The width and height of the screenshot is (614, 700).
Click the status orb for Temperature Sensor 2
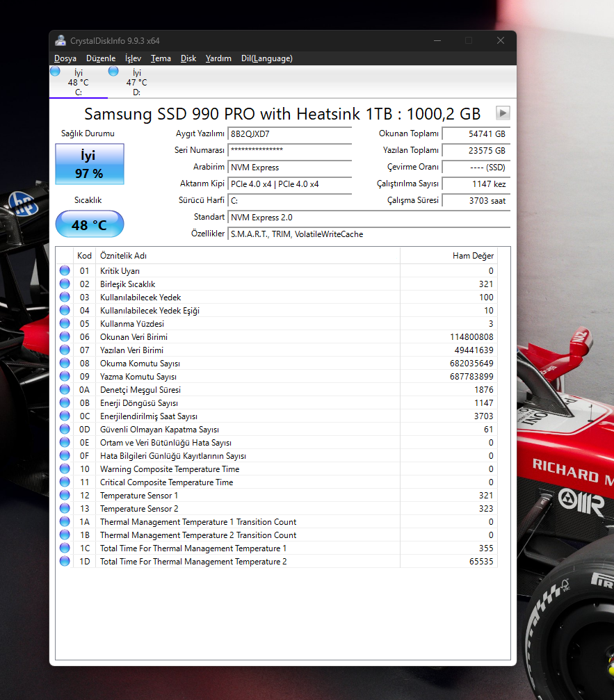pyautogui.click(x=65, y=508)
